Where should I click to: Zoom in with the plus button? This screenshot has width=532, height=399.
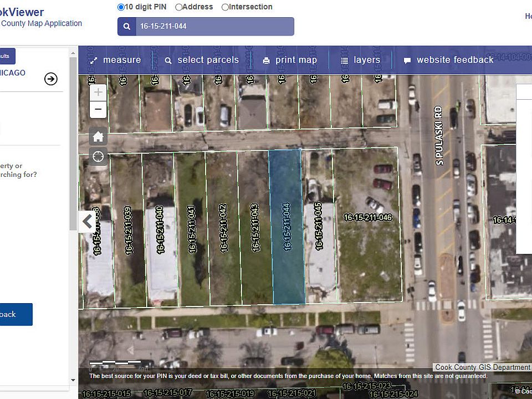98,93
